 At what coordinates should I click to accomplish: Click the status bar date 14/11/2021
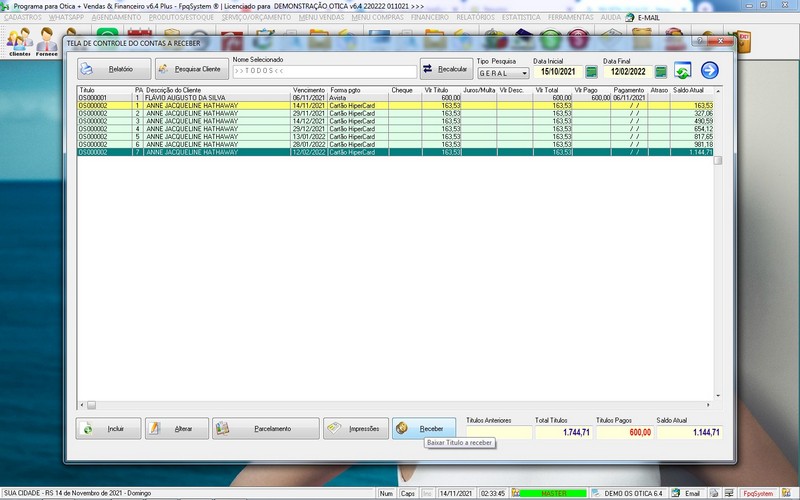tap(456, 493)
